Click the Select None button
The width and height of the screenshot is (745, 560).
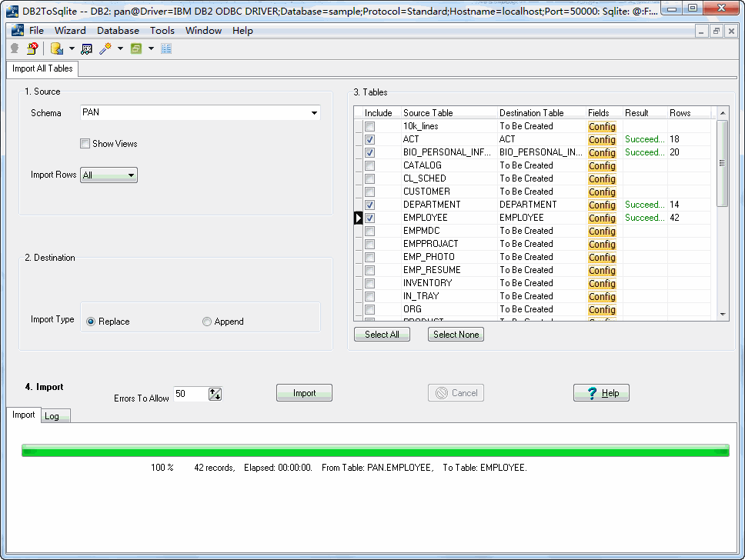(x=456, y=335)
